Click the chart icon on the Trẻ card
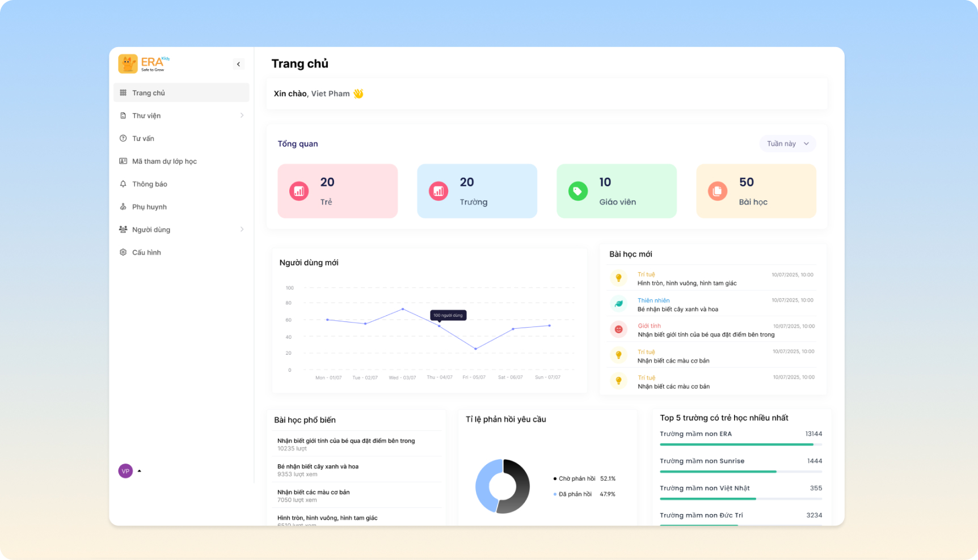This screenshot has height=560, width=978. [299, 192]
